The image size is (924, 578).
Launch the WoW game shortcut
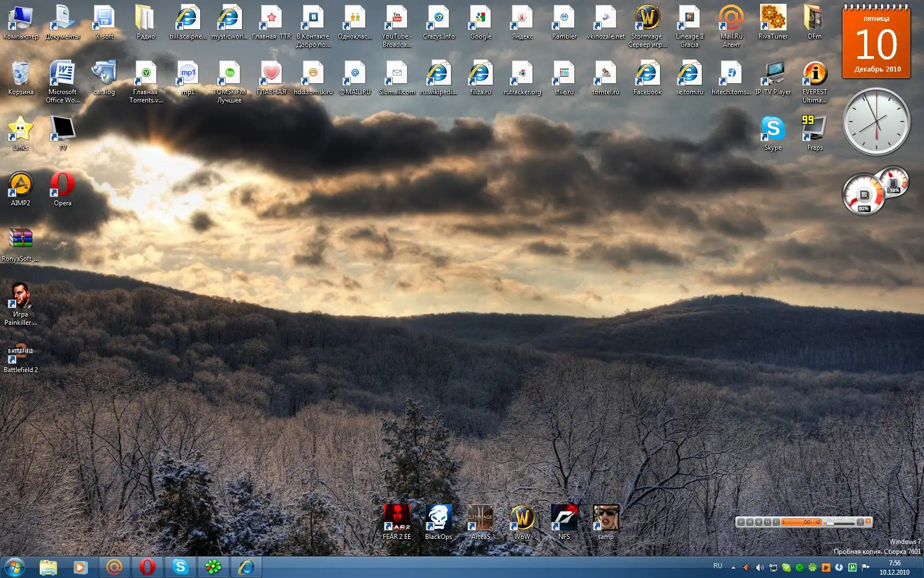[x=522, y=518]
